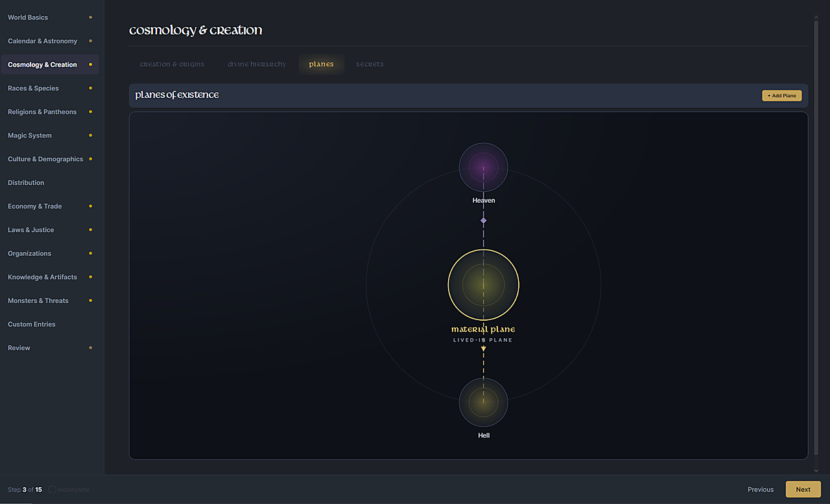This screenshot has width=830, height=504.
Task: Select the Hell plane node
Action: point(484,402)
